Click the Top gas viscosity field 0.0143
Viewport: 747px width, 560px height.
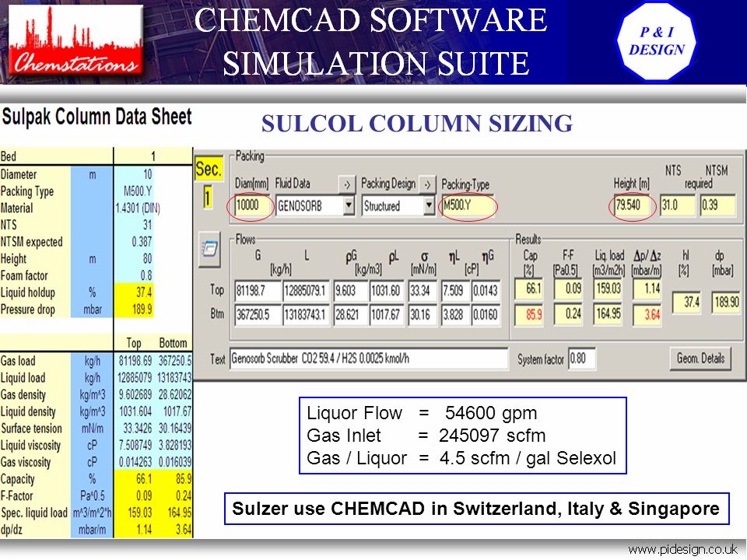click(x=486, y=290)
